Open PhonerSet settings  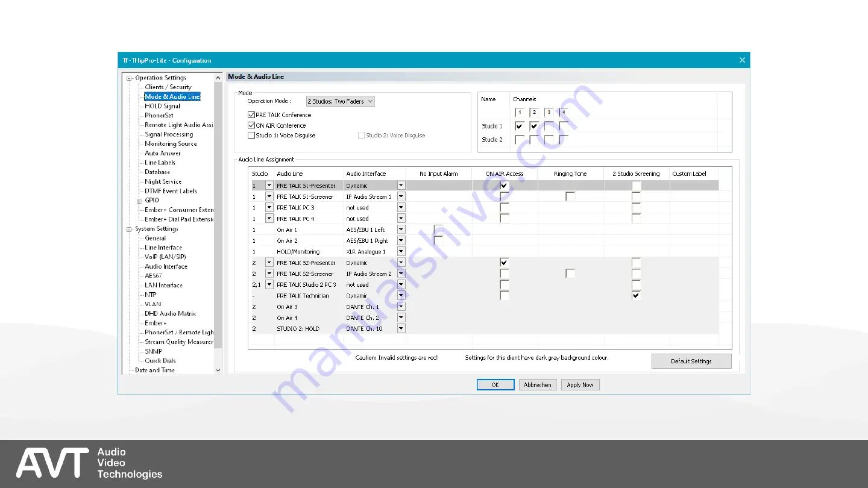(159, 115)
